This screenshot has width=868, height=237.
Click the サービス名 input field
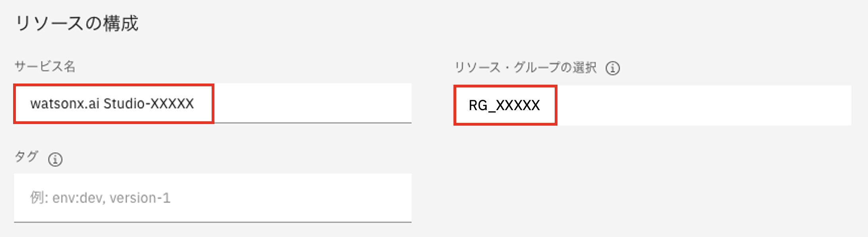[x=212, y=103]
